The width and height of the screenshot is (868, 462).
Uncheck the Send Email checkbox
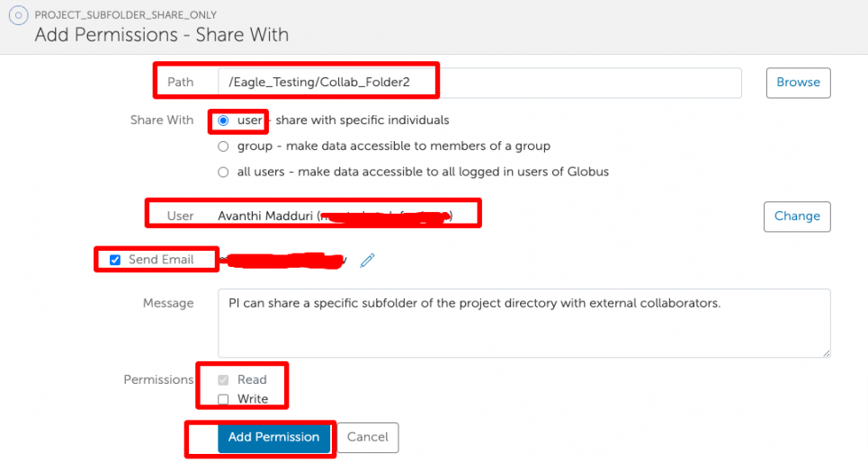(x=115, y=261)
